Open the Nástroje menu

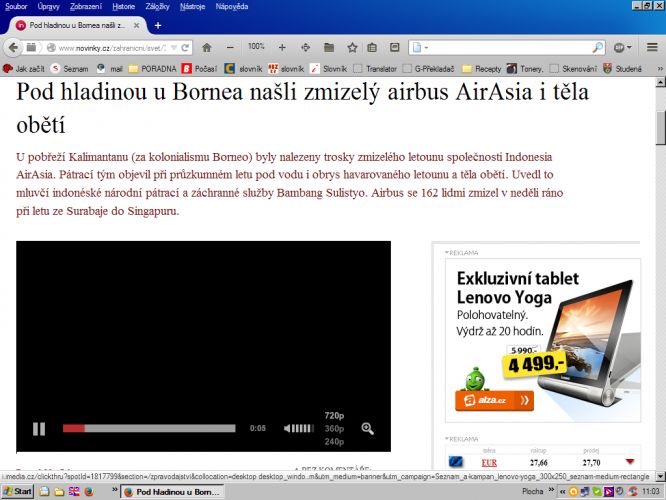[x=192, y=6]
